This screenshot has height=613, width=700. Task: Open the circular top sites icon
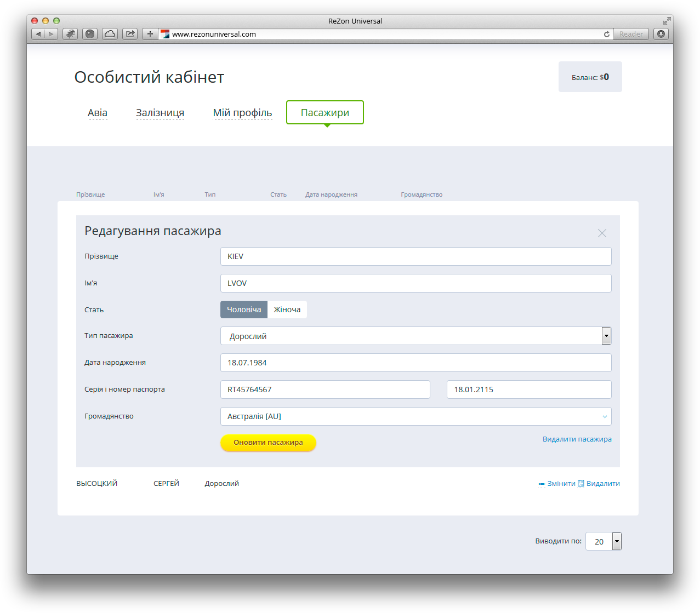coord(90,34)
